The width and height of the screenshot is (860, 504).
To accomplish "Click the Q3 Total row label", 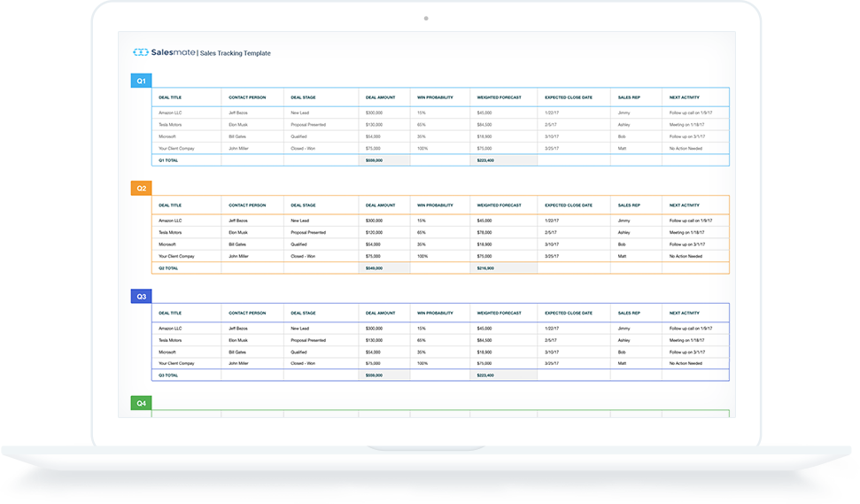I will [x=168, y=376].
